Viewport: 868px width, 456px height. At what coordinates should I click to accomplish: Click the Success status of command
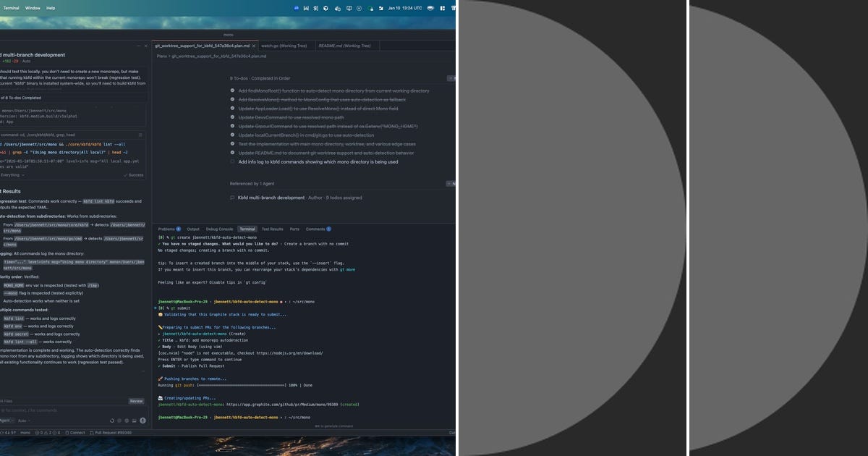134,174
